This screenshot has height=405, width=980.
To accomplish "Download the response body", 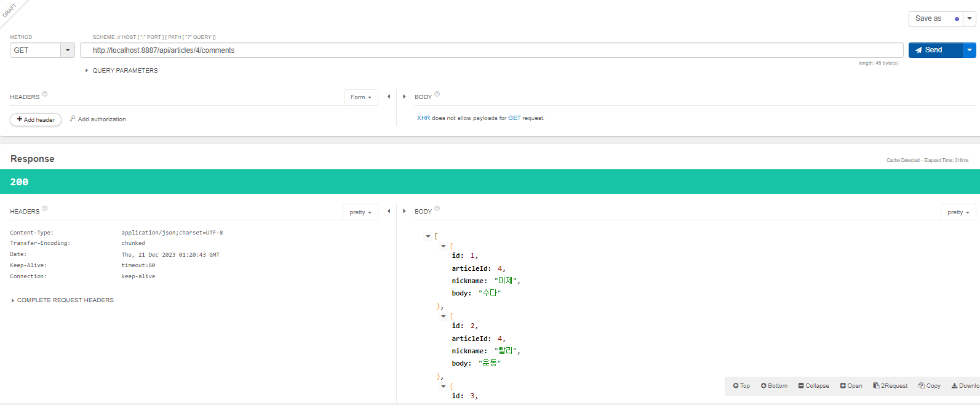I will pos(965,386).
